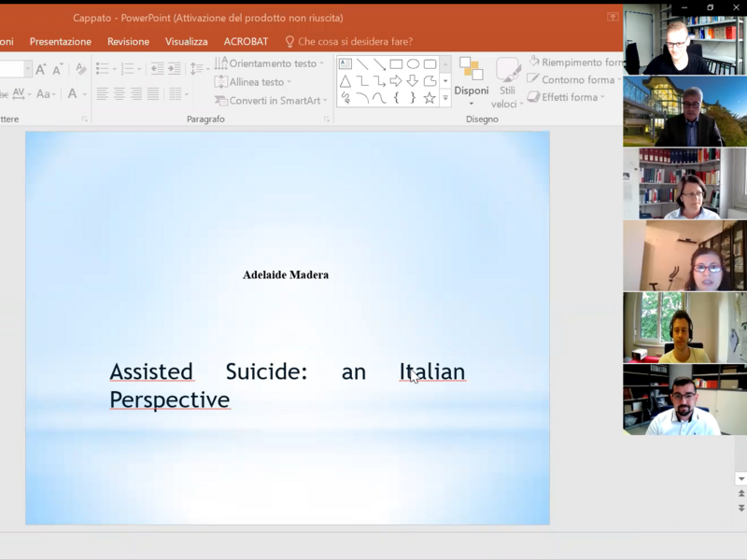The image size is (747, 560).
Task: Select the right arrow block shape
Action: tap(396, 81)
